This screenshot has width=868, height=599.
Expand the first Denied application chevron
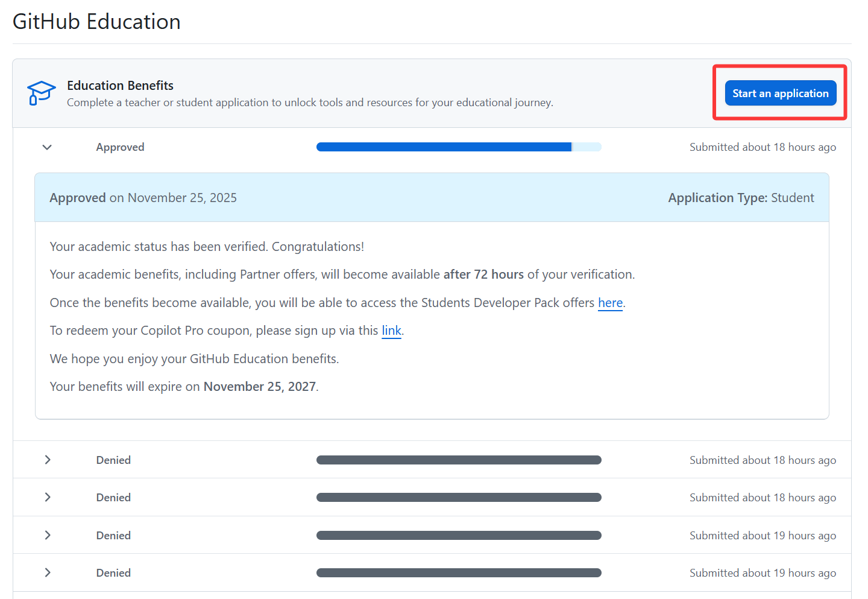click(47, 460)
